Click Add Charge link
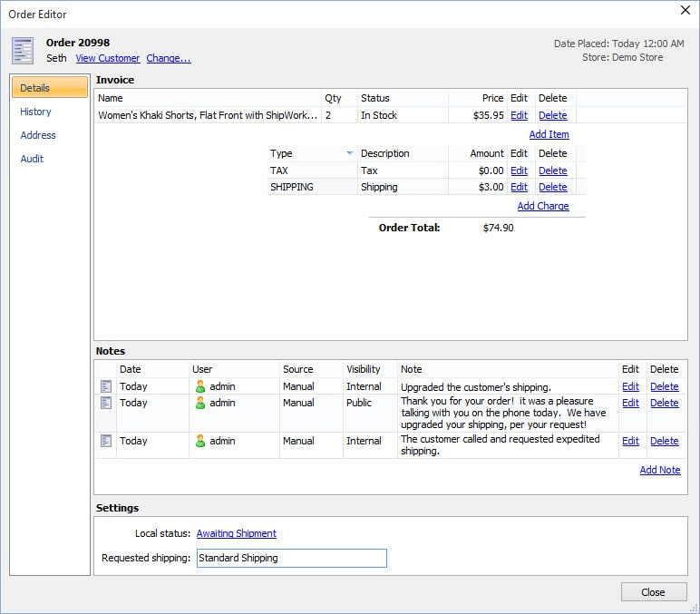This screenshot has height=614, width=700. 543,206
